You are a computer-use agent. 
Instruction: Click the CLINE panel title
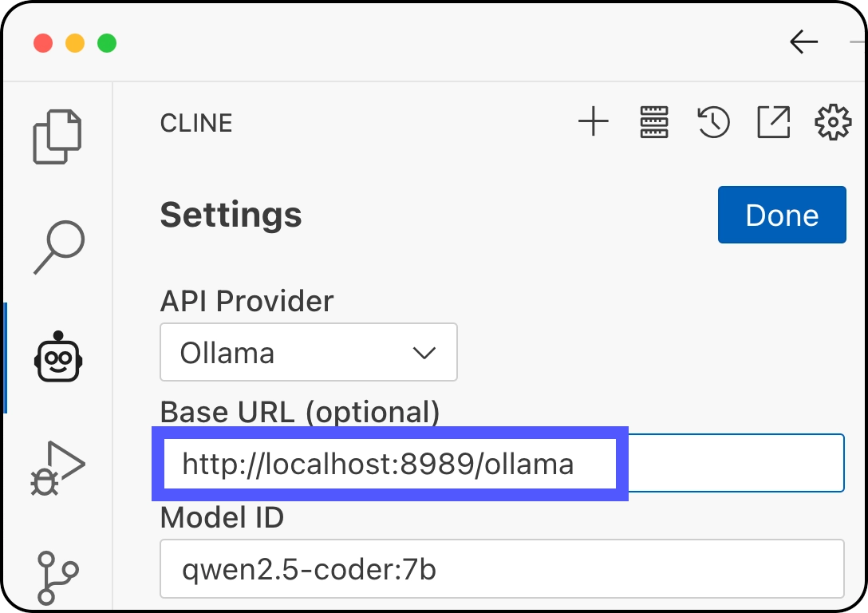[196, 123]
